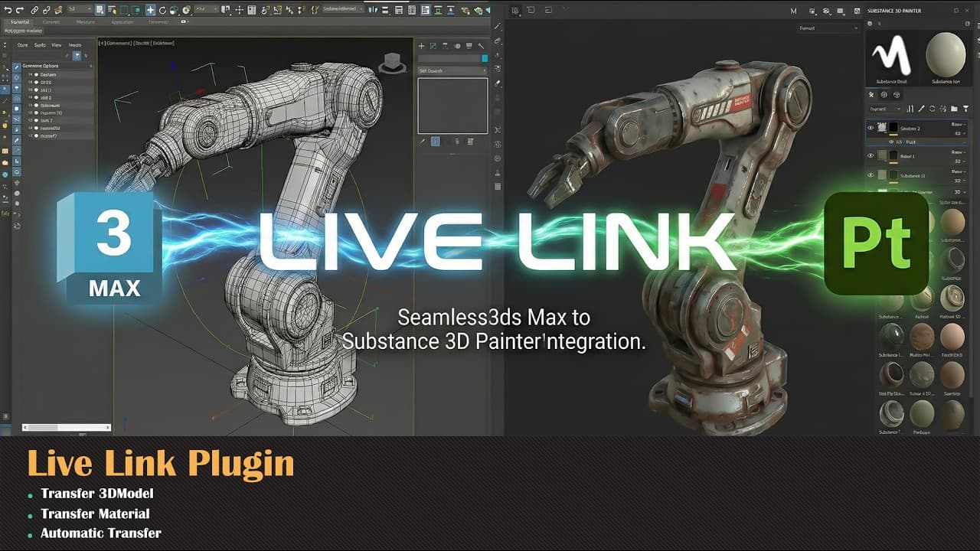980x551 pixels.
Task: Select the Sirebon 2 layer name
Action: pos(910,129)
